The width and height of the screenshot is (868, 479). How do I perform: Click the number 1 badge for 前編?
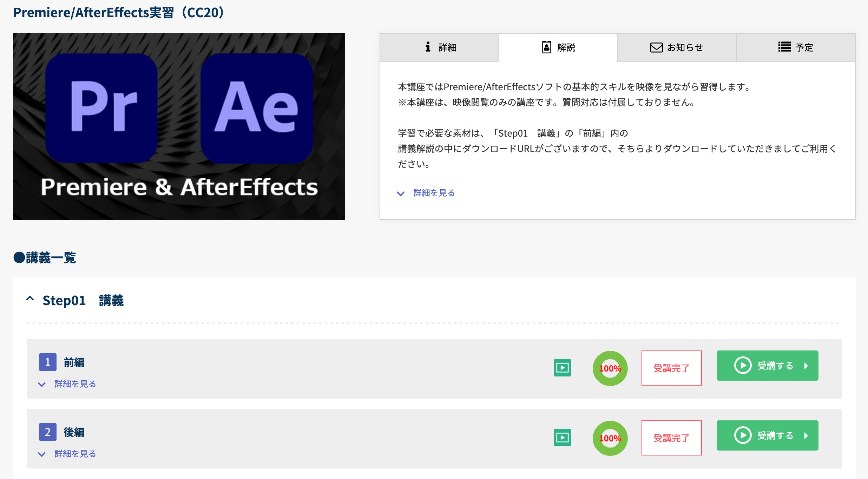(x=48, y=362)
